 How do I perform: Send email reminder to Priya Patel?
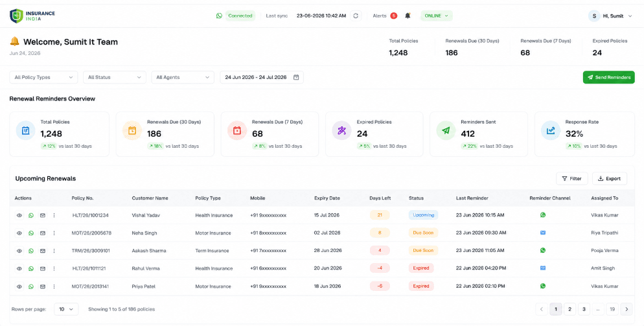click(42, 286)
